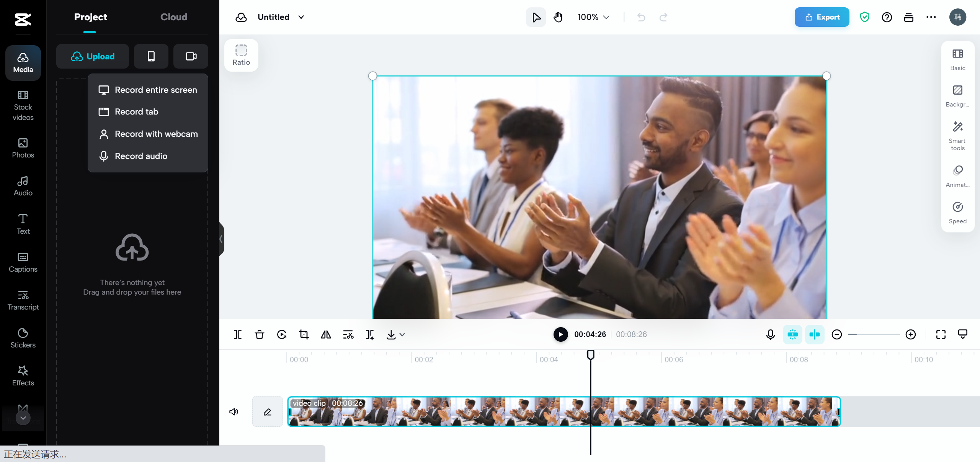The width and height of the screenshot is (980, 462).
Task: Delete the clip with trash icon
Action: click(x=260, y=334)
